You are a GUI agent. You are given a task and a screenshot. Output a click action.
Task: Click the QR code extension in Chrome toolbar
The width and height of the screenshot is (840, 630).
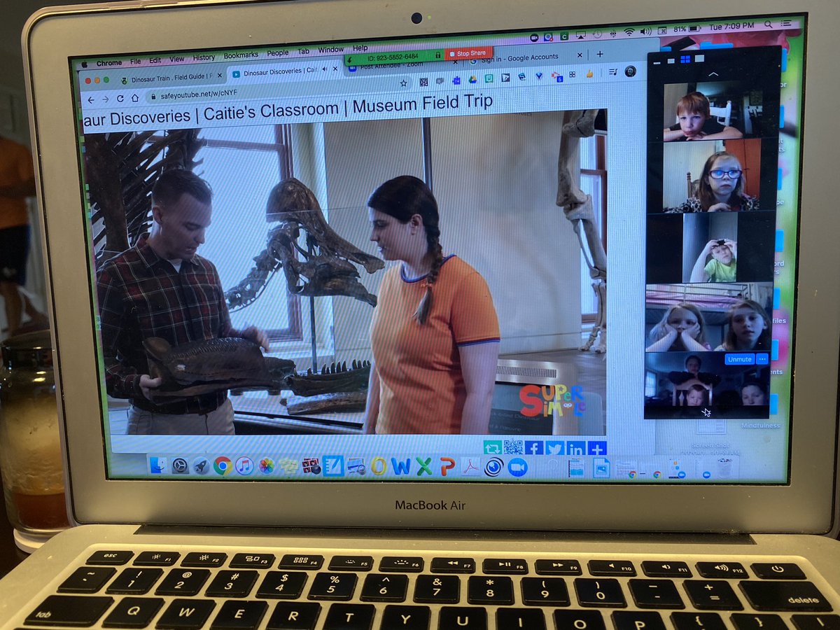pos(423,82)
